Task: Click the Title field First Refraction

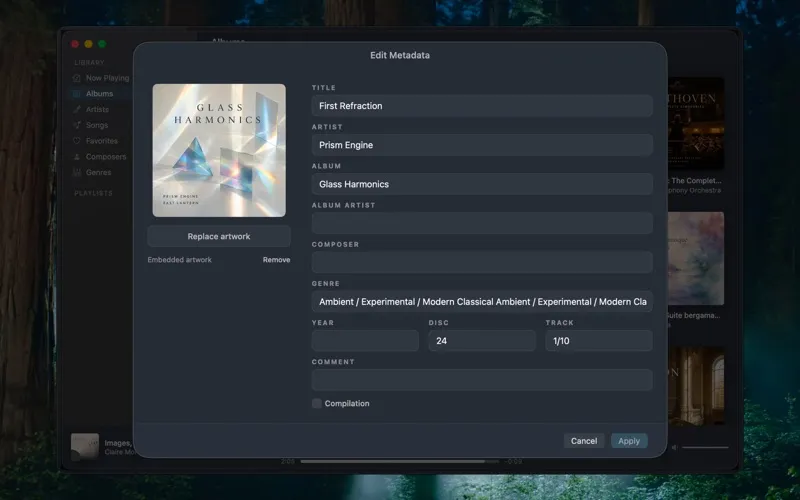Action: tap(482, 106)
